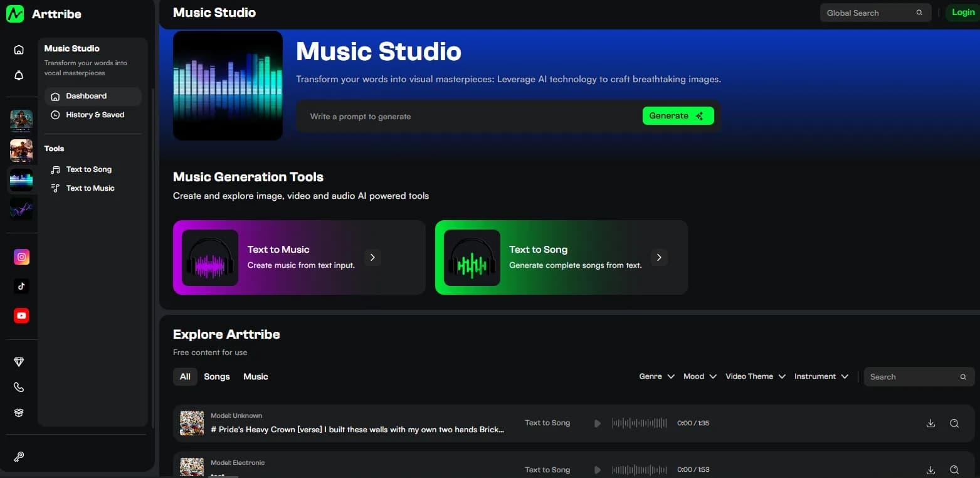Click the Pride's Heavy Crown title text
Screen dimensions: 980x478
[x=357, y=430]
